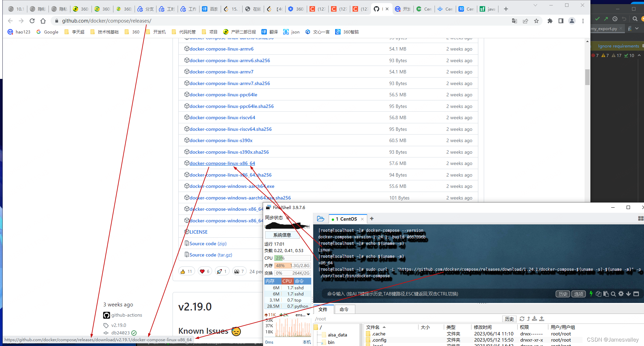Open FinalShell connection manager folder icon
This screenshot has width=644, height=346.
point(320,219)
